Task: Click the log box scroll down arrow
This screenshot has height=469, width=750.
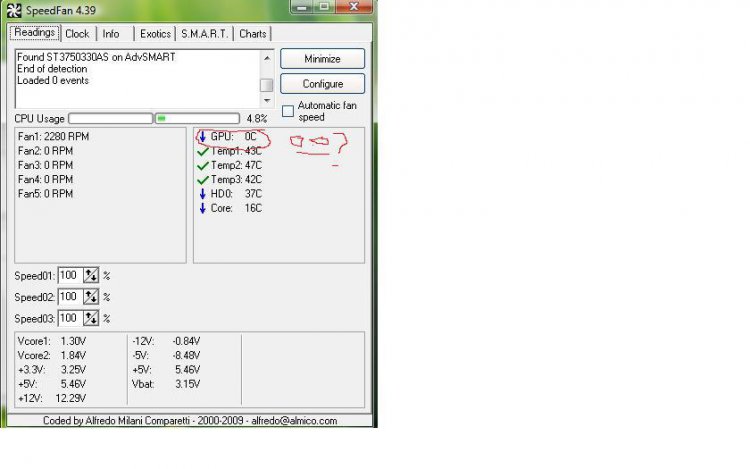Action: (x=267, y=100)
